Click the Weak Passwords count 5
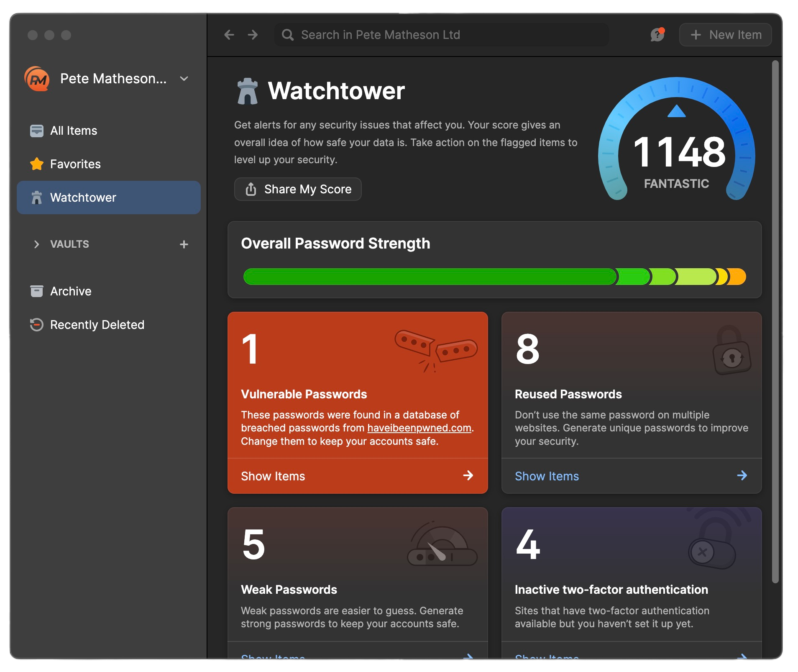 (253, 544)
